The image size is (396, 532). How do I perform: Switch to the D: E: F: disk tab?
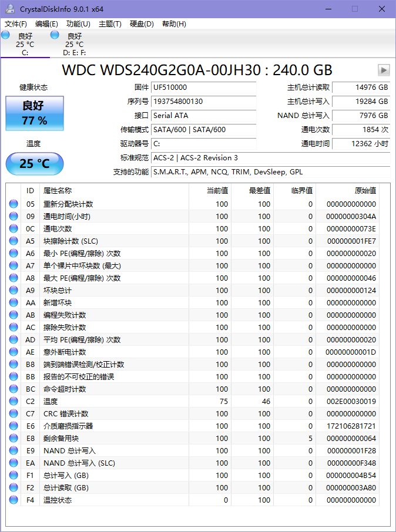click(x=74, y=45)
